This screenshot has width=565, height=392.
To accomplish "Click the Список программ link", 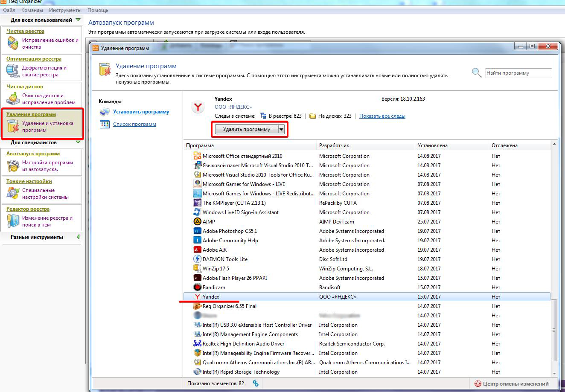I will pyautogui.click(x=134, y=124).
